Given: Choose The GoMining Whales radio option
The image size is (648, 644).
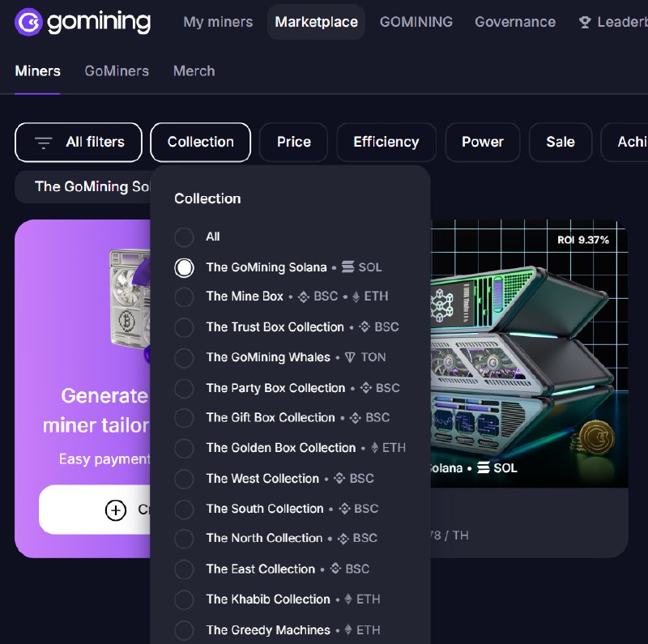Looking at the screenshot, I should (x=184, y=357).
